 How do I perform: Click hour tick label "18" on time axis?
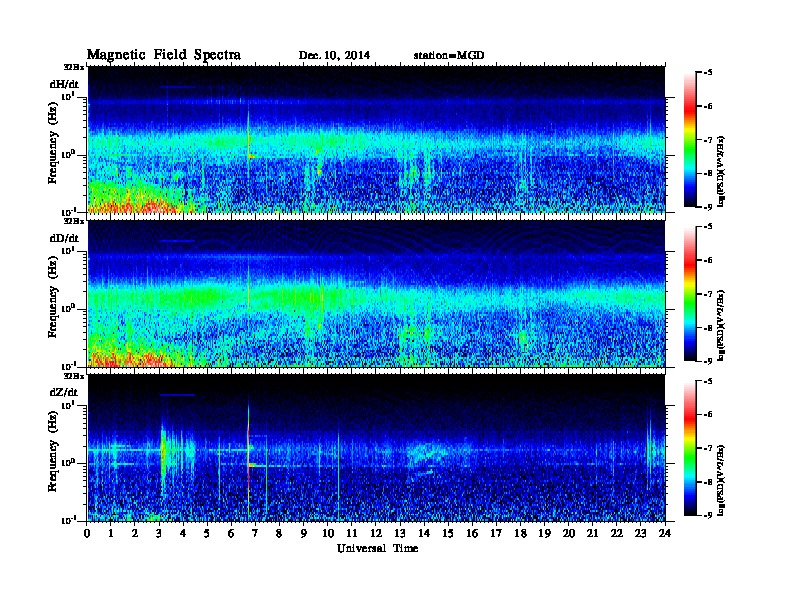coord(520,534)
